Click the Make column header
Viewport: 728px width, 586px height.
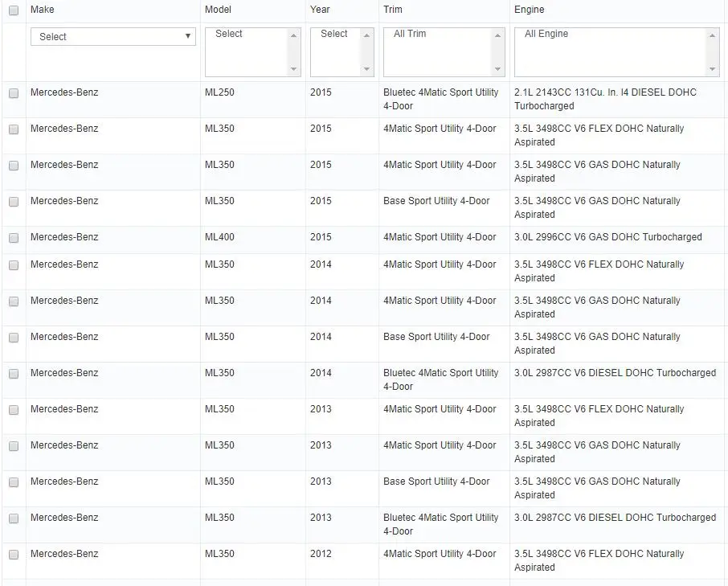[43, 10]
